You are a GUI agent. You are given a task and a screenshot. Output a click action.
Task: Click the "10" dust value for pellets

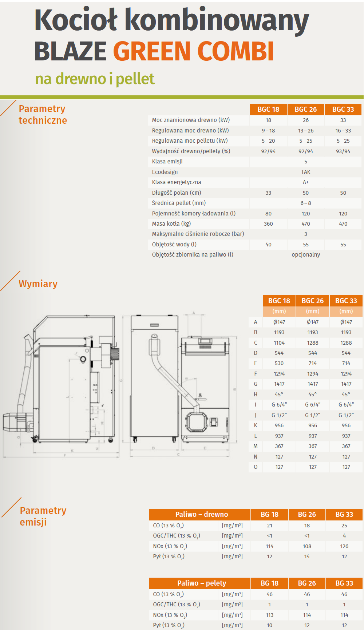[x=269, y=625]
